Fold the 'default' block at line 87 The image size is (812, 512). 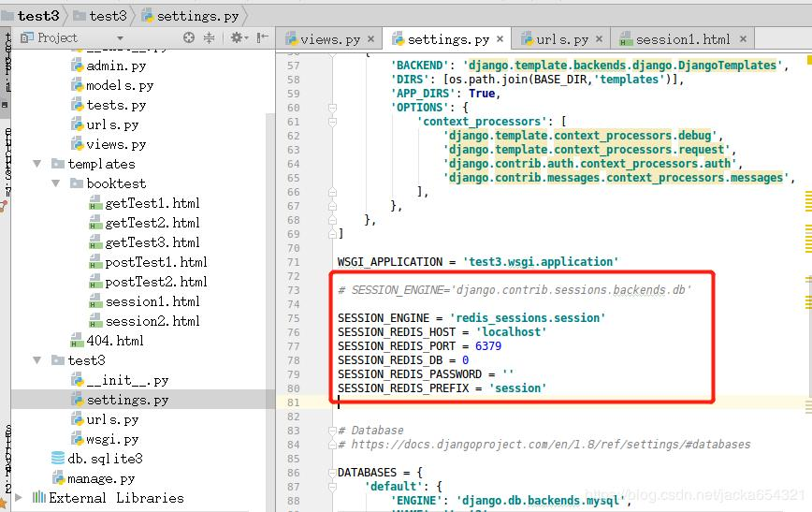click(332, 487)
